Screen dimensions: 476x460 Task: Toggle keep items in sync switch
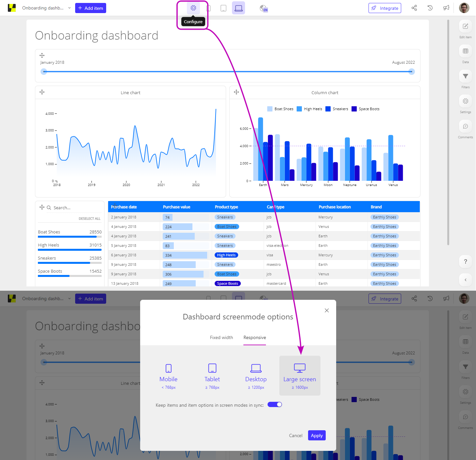[x=275, y=405]
